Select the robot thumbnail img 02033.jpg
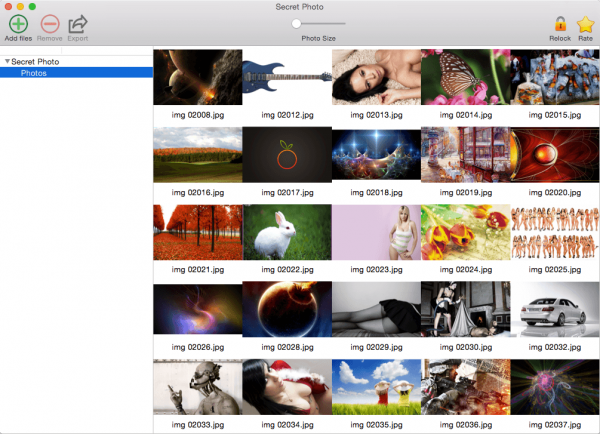 (198, 387)
